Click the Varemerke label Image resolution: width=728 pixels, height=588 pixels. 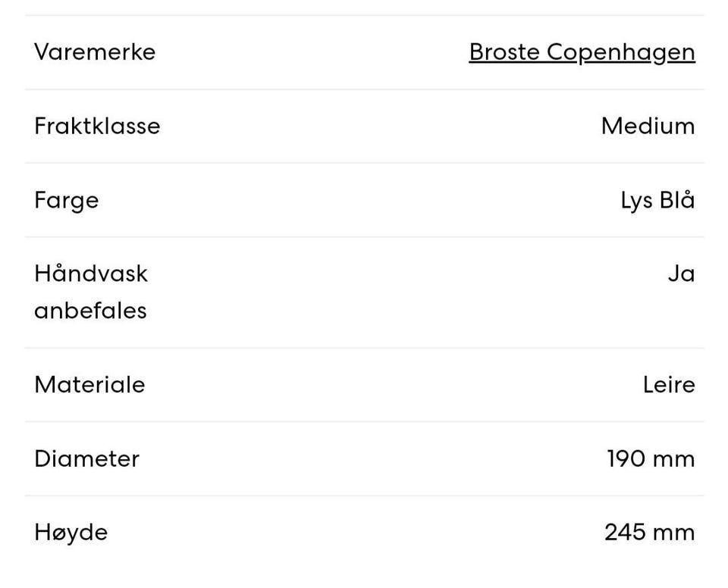95,52
